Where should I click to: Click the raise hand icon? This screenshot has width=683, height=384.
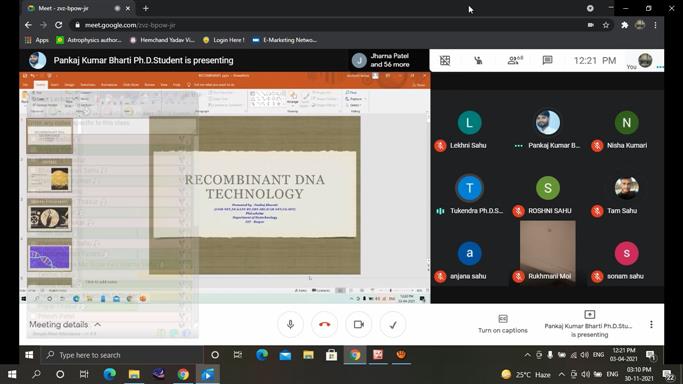pos(478,61)
